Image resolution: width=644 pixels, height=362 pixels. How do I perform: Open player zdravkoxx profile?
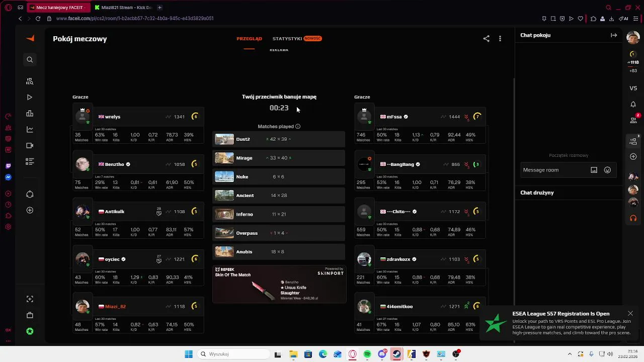click(x=398, y=259)
